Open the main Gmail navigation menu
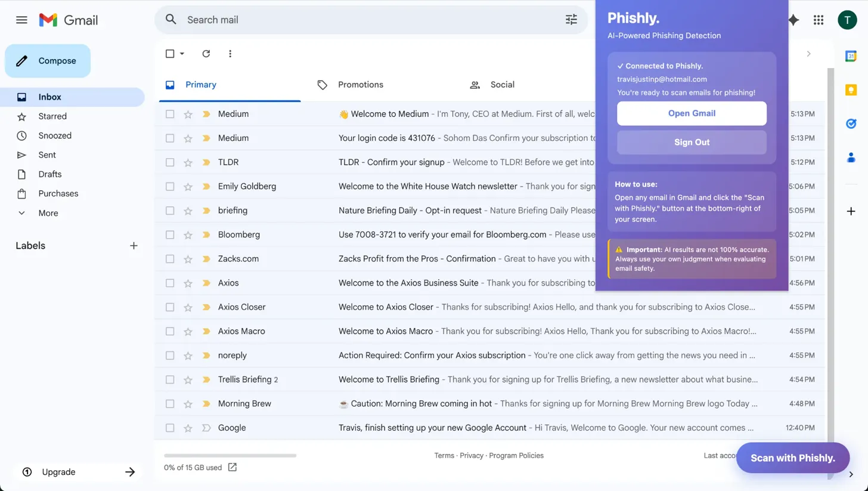868x491 pixels. [x=21, y=20]
